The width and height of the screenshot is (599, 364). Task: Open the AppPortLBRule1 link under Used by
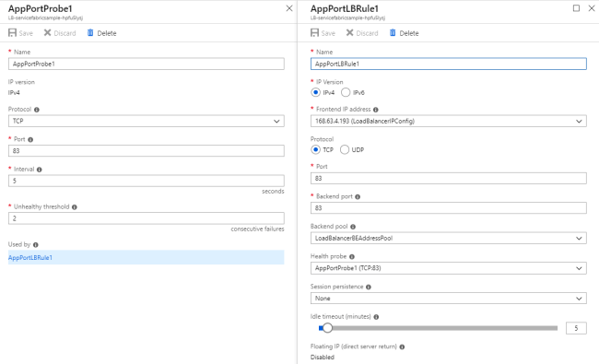30,257
